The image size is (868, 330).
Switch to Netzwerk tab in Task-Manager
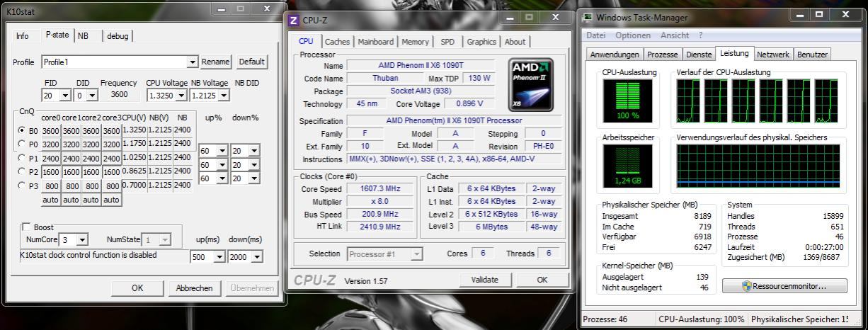(773, 55)
